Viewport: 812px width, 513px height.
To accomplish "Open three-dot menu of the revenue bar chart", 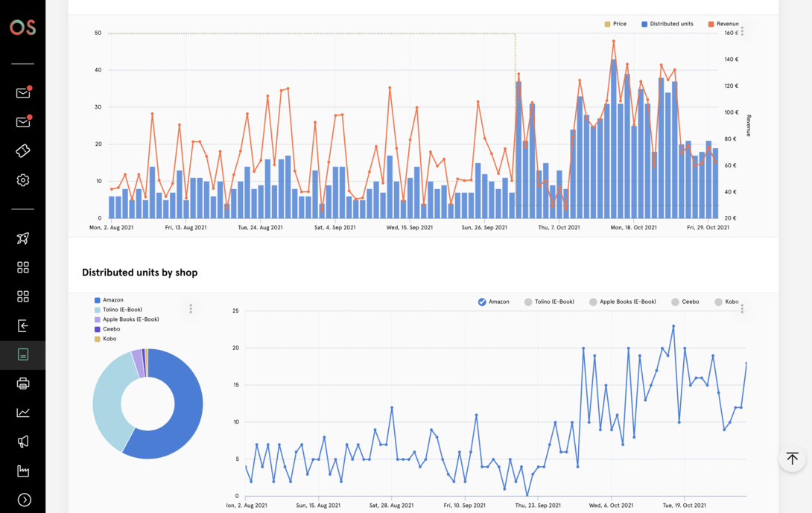I will pos(742,31).
